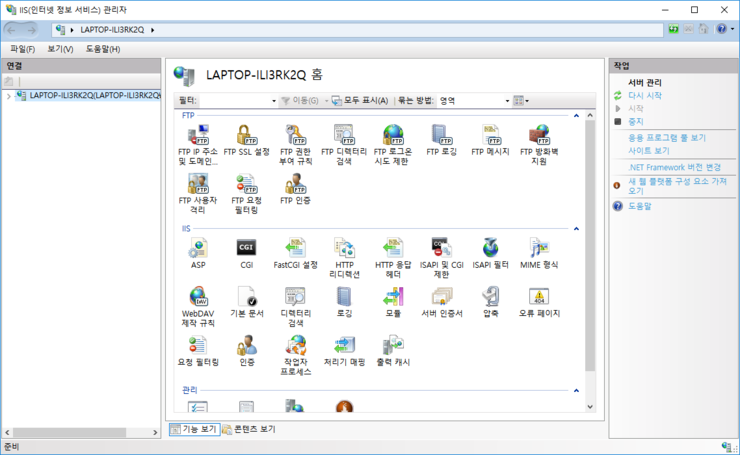This screenshot has height=455, width=740.
Task: Open 오류 페이지 feature
Action: pos(539,302)
